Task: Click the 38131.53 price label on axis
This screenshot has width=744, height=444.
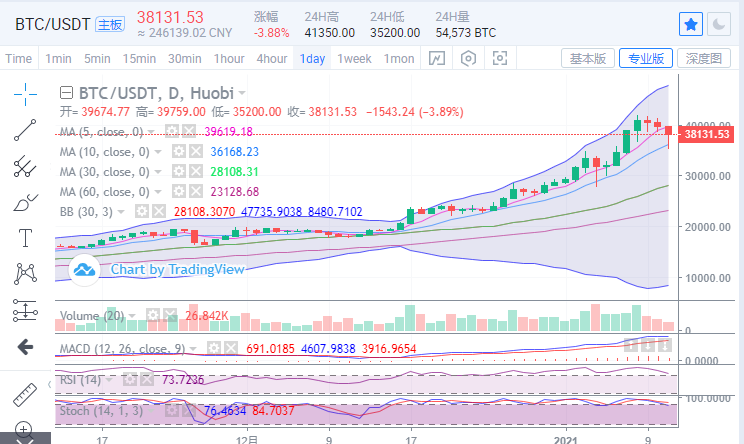Action: tap(707, 134)
